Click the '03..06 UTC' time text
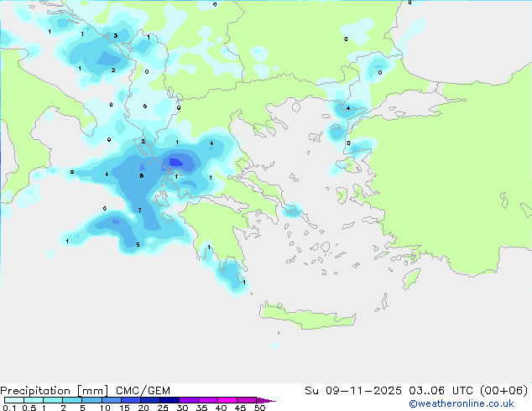Image resolution: width=532 pixels, height=411 pixels. pyautogui.click(x=441, y=391)
